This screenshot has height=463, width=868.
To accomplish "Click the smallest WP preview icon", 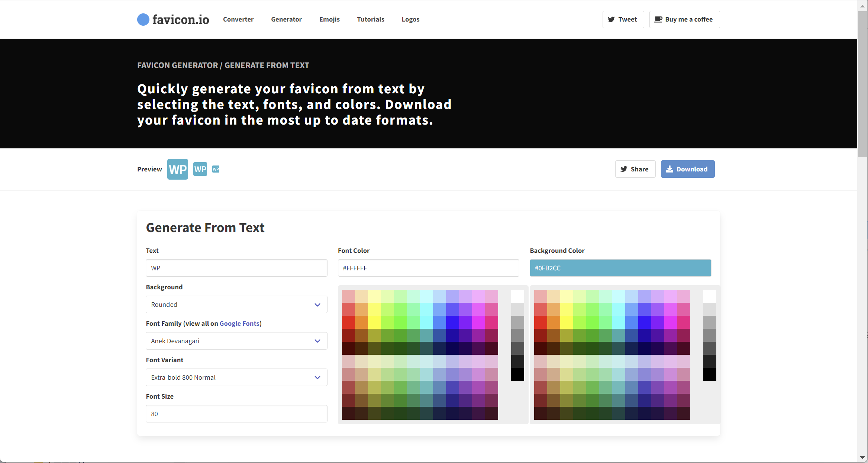I will [x=216, y=169].
